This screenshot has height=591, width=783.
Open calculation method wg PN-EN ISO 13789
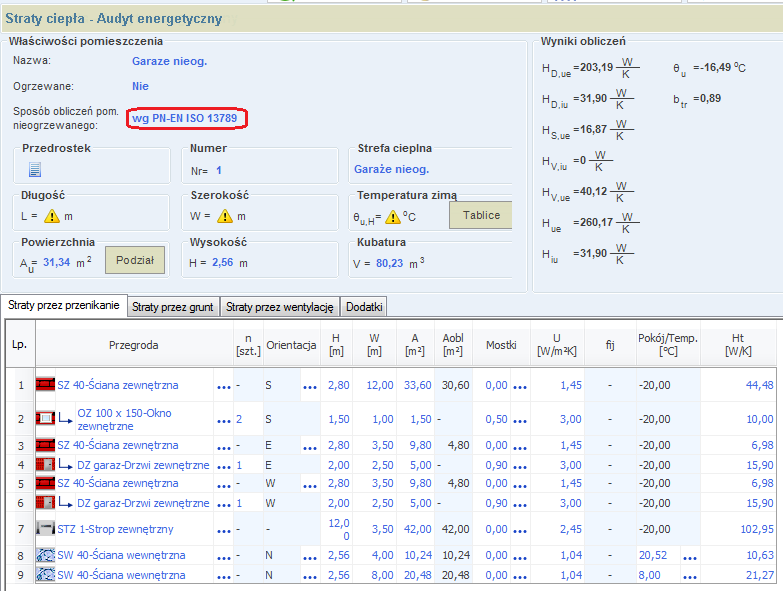pos(184,118)
